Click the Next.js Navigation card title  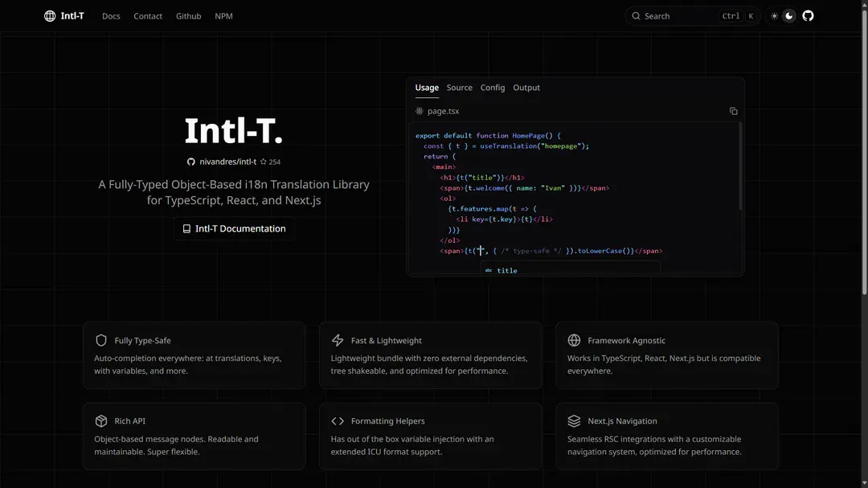tap(622, 421)
